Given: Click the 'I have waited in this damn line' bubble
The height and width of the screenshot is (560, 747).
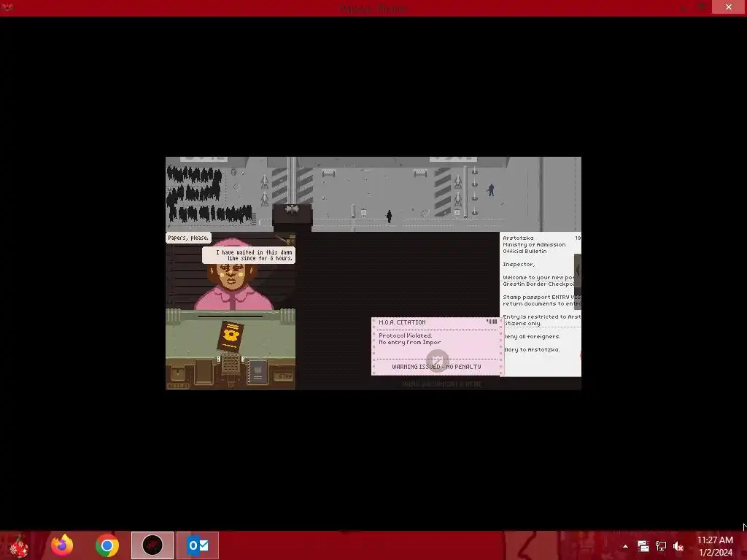Looking at the screenshot, I should coord(249,254).
